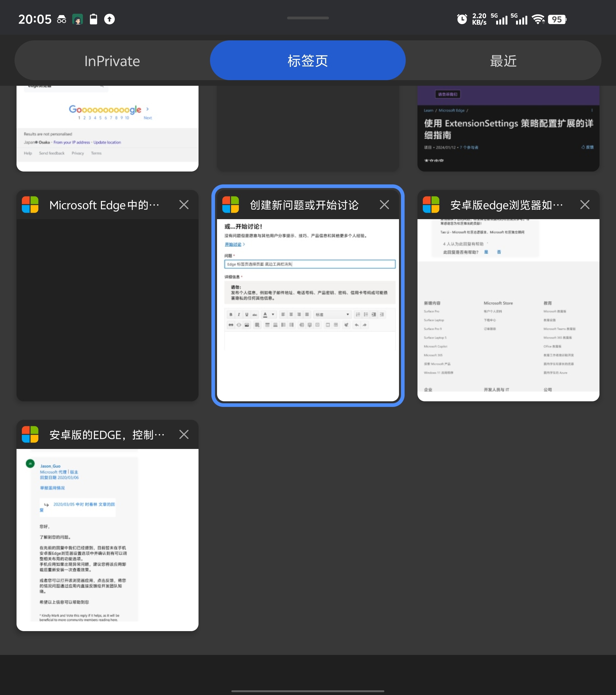Open the ExtensionSettings guide tab preview

[x=508, y=129]
